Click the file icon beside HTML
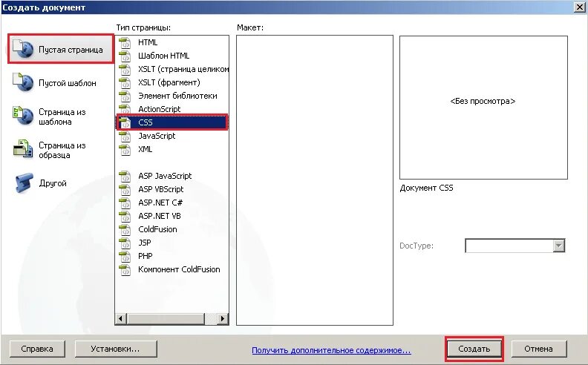 125,42
